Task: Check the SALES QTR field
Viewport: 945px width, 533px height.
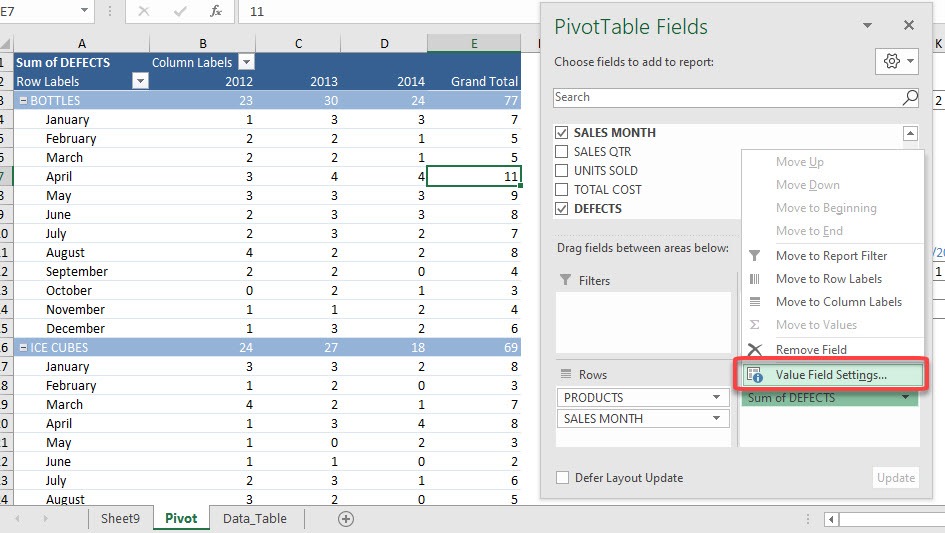Action: click(562, 151)
